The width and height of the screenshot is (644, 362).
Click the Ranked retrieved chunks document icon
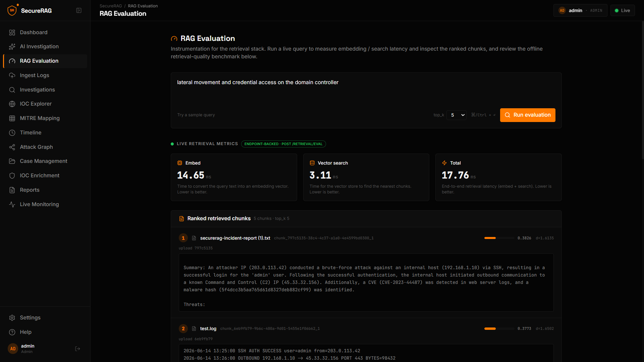click(x=181, y=219)
